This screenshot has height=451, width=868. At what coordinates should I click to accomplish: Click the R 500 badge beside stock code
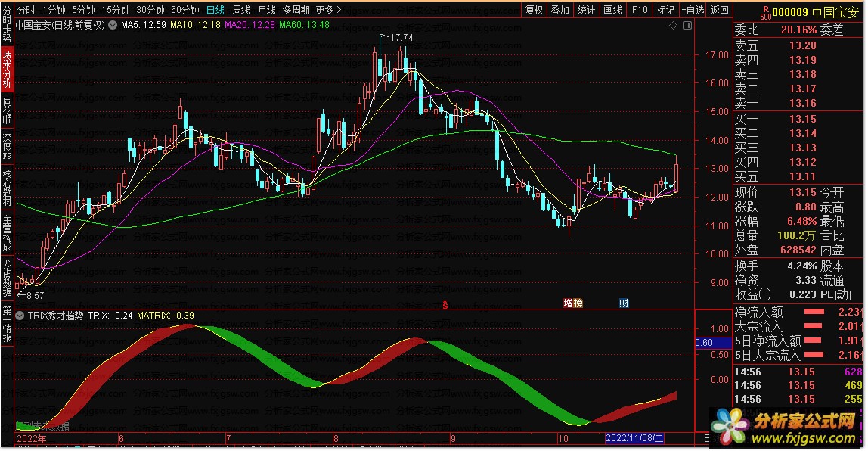pyautogui.click(x=766, y=12)
